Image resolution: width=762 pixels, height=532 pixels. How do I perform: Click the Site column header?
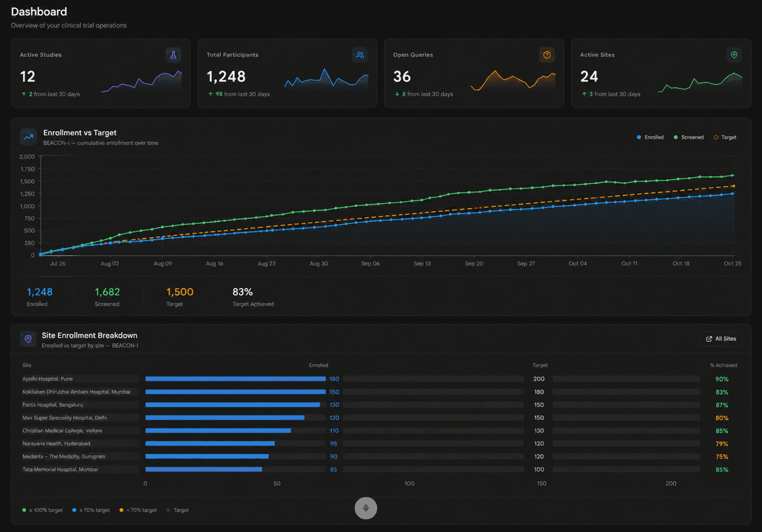click(27, 365)
